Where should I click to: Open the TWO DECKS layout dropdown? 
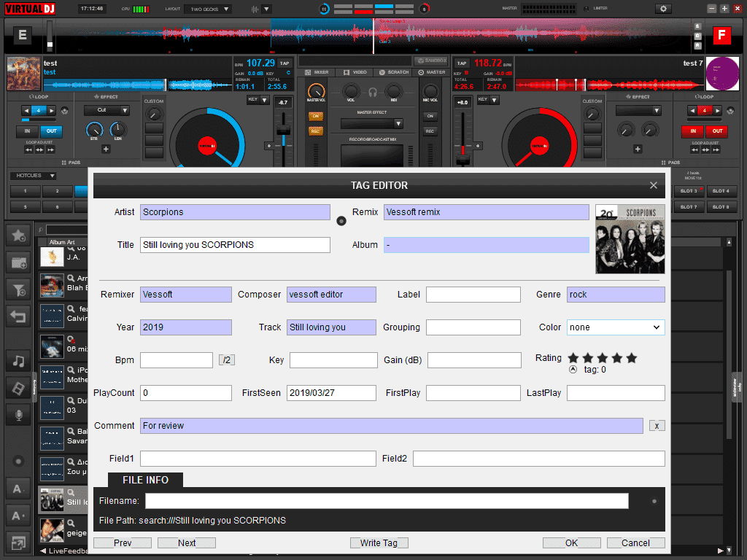point(209,9)
